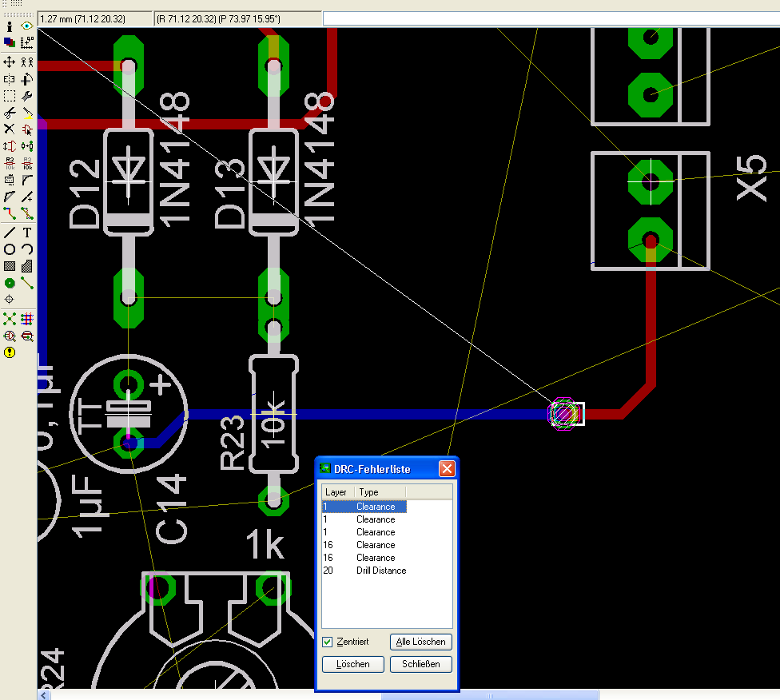This screenshot has width=780, height=700.
Task: Select the Circle tool
Action: pos(9,249)
